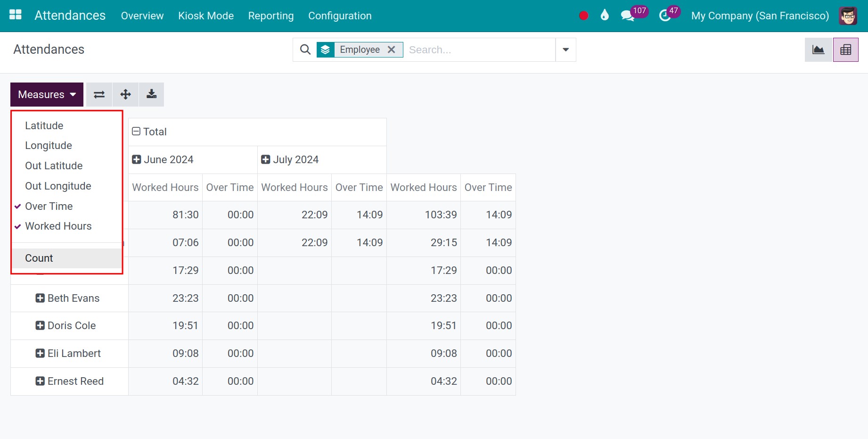Click Ernest Reed June 04:32 cell
The width and height of the screenshot is (868, 439).
tap(165, 381)
